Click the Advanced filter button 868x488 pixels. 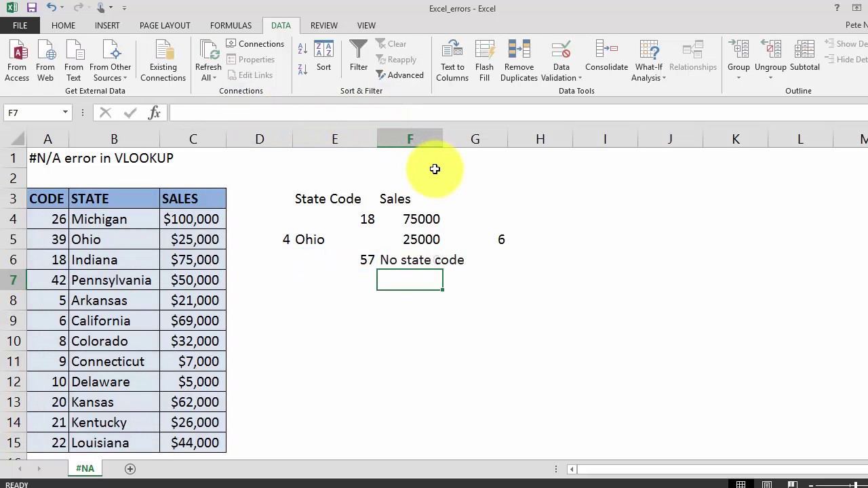[x=400, y=75]
